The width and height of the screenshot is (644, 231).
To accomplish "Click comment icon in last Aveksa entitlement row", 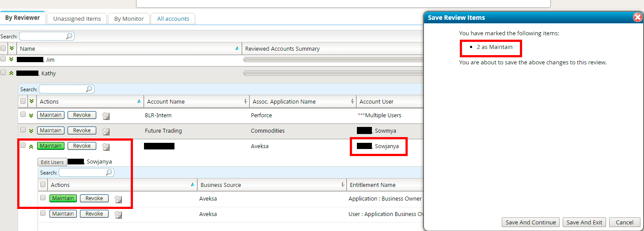I will click(118, 215).
